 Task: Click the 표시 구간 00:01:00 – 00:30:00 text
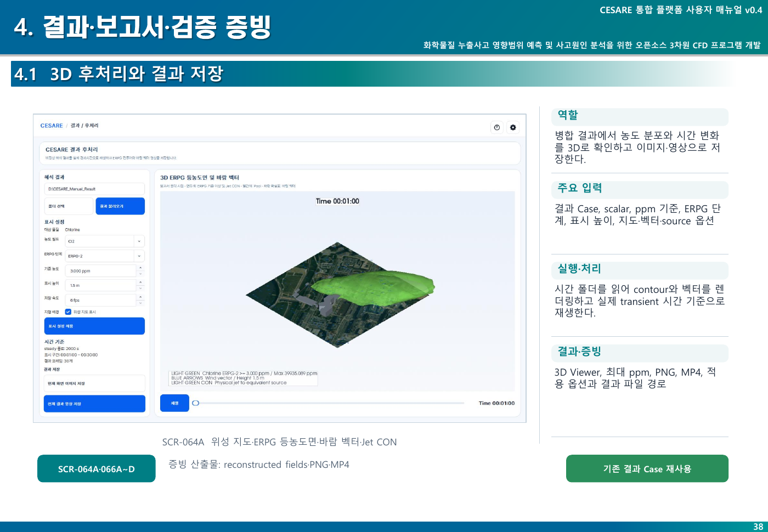point(71,355)
